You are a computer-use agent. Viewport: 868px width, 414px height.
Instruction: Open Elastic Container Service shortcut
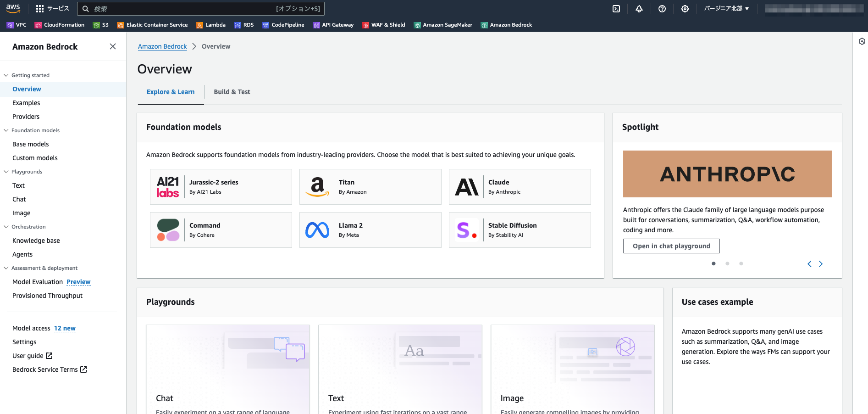tap(152, 25)
